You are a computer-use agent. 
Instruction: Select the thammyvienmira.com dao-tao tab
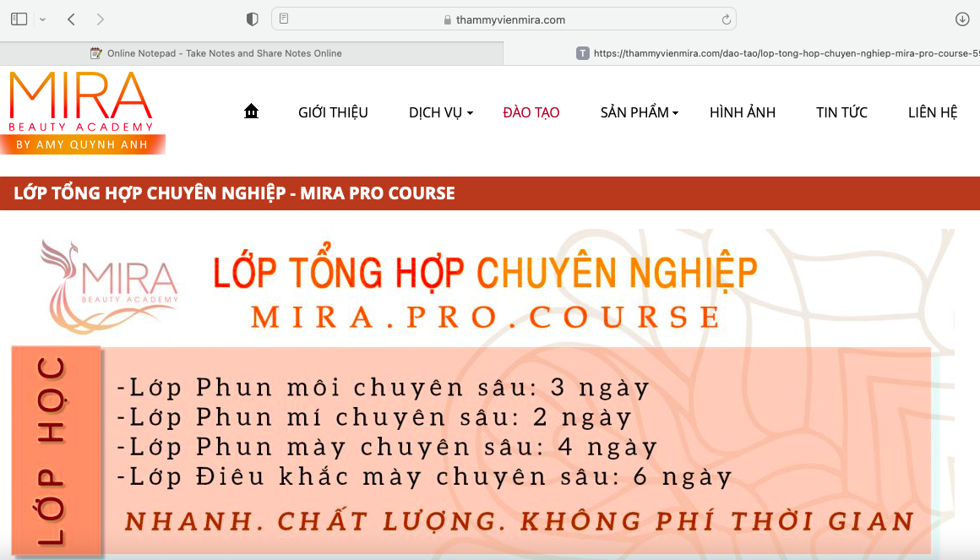(777, 53)
